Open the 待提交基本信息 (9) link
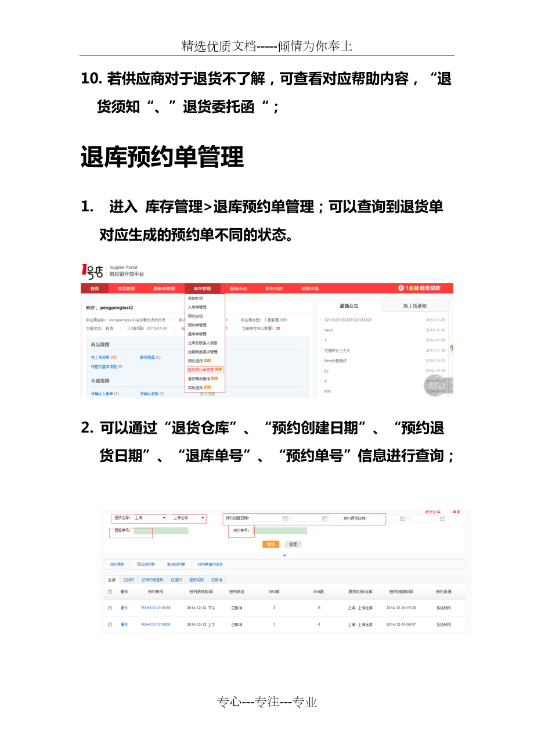The height and width of the screenshot is (756, 534). pyautogui.click(x=107, y=367)
